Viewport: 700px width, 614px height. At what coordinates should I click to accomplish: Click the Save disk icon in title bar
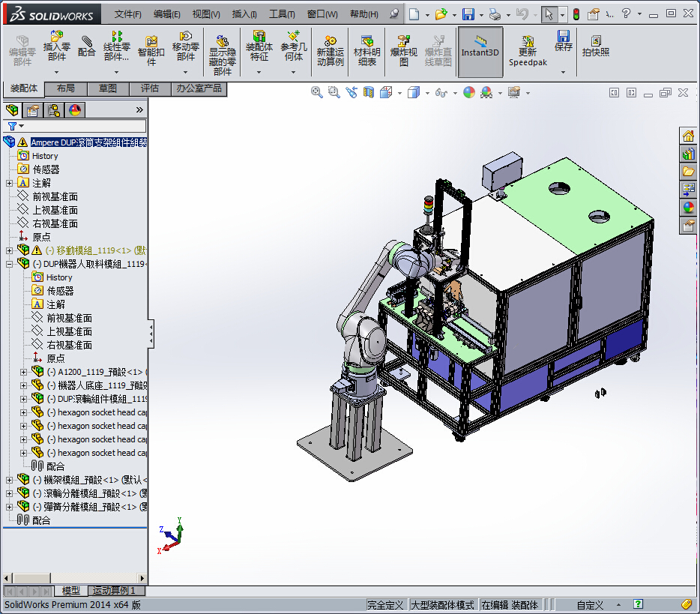(468, 14)
